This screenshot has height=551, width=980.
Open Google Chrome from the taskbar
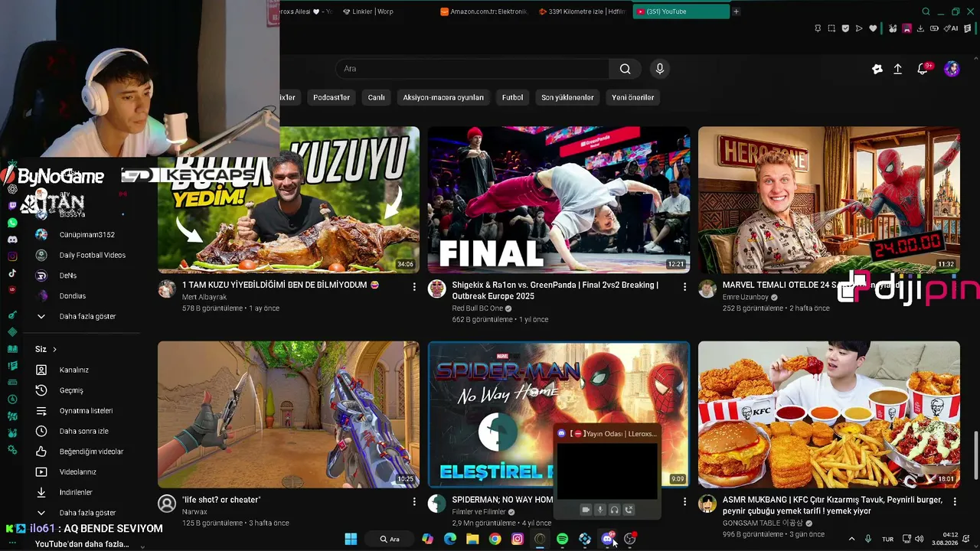[x=495, y=539]
